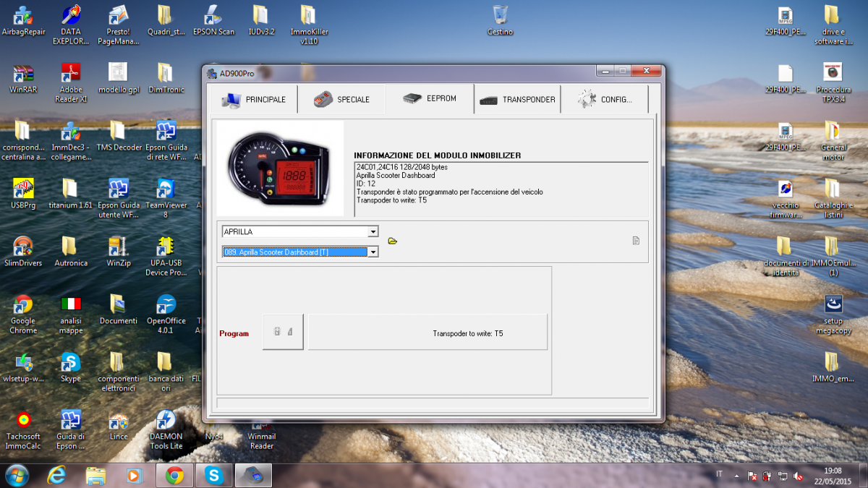This screenshot has width=868, height=488.
Task: Open setup megacopy desktop icon
Action: pos(833,314)
